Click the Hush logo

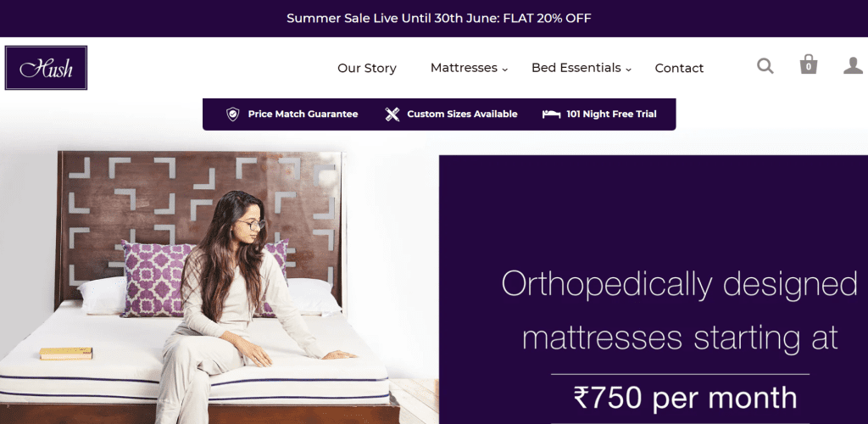point(46,68)
